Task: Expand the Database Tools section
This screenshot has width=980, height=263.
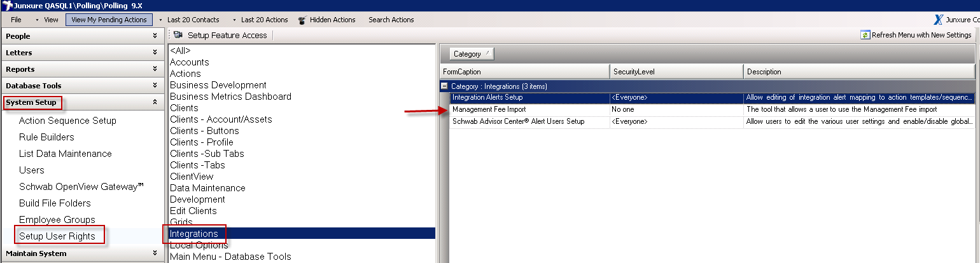Action: click(x=82, y=86)
